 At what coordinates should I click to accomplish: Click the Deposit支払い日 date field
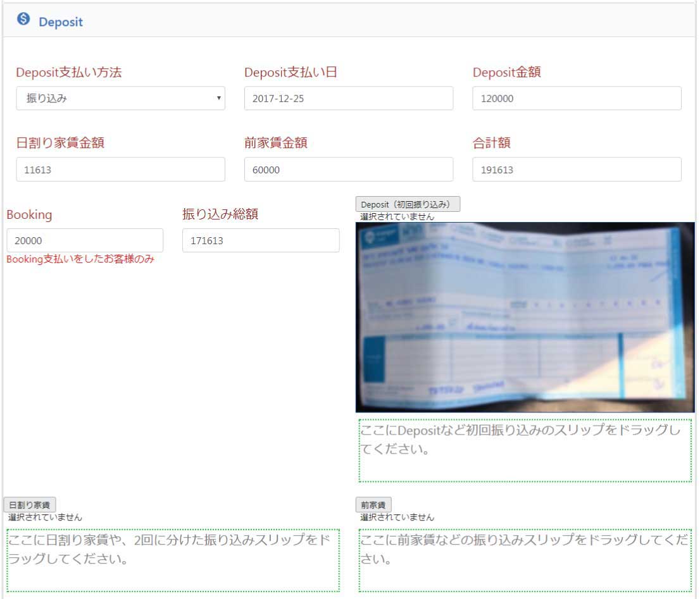coord(348,99)
